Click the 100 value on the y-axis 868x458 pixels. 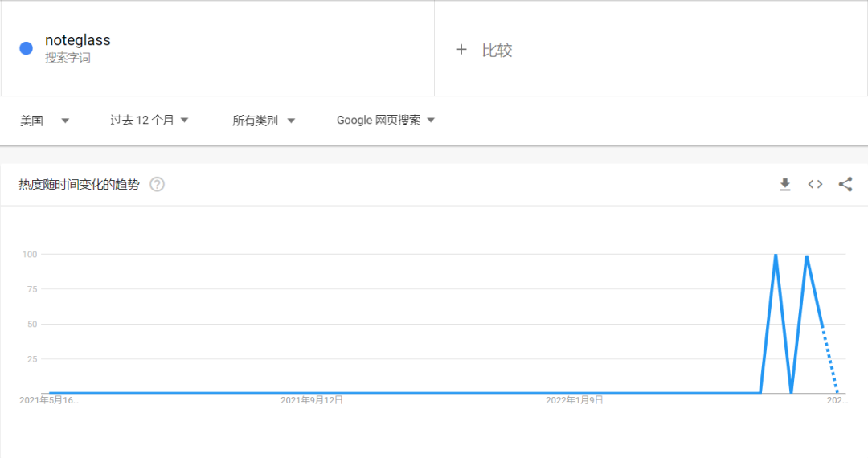[x=30, y=255]
